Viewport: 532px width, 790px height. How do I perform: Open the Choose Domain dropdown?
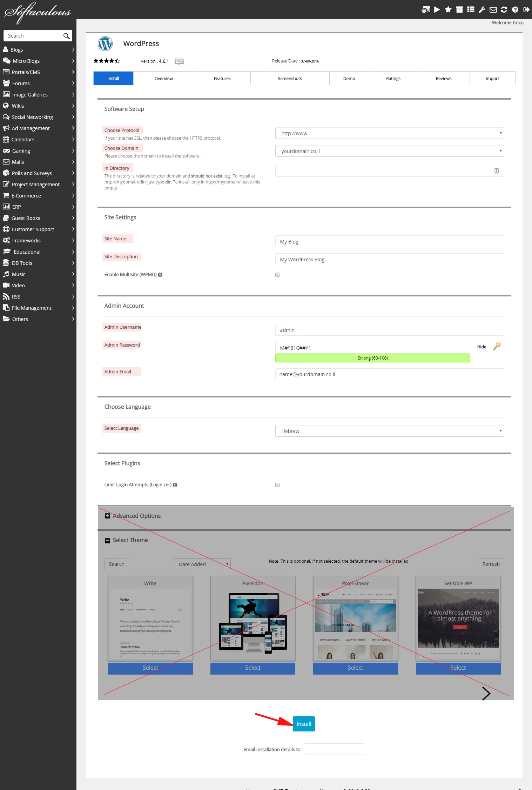pyautogui.click(x=390, y=151)
